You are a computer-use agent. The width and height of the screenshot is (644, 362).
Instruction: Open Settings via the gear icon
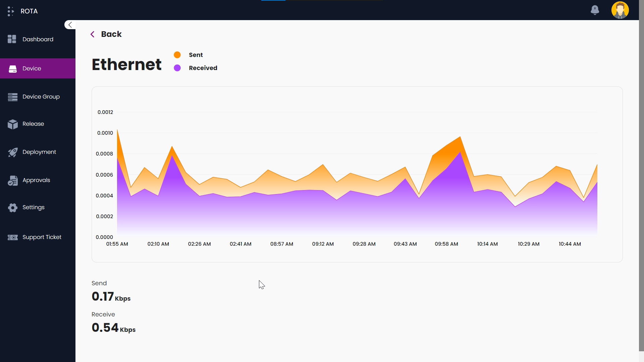(x=12, y=207)
